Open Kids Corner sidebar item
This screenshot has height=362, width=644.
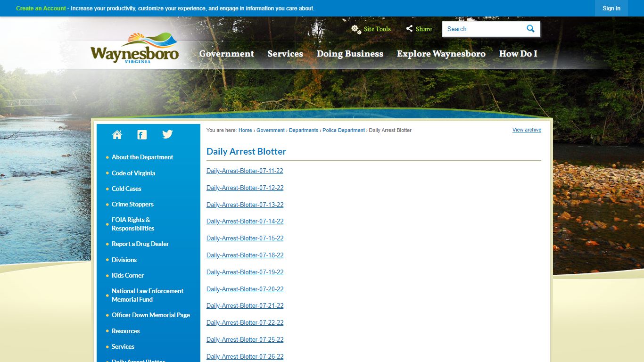pyautogui.click(x=128, y=275)
